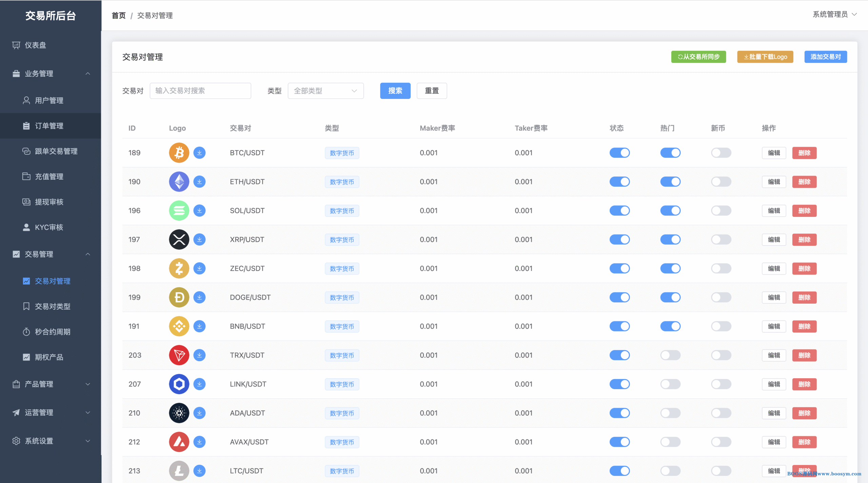Click the dashboard icon beside 仪表盘
The width and height of the screenshot is (868, 483).
(x=16, y=45)
